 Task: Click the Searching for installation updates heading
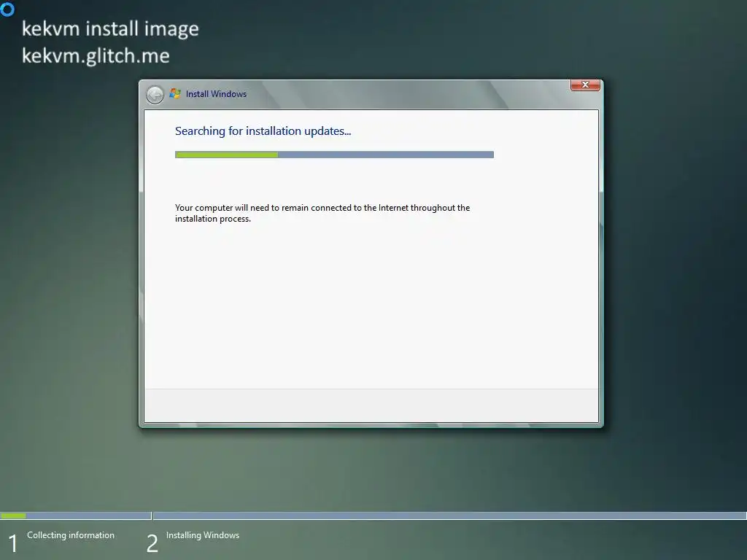click(x=263, y=131)
